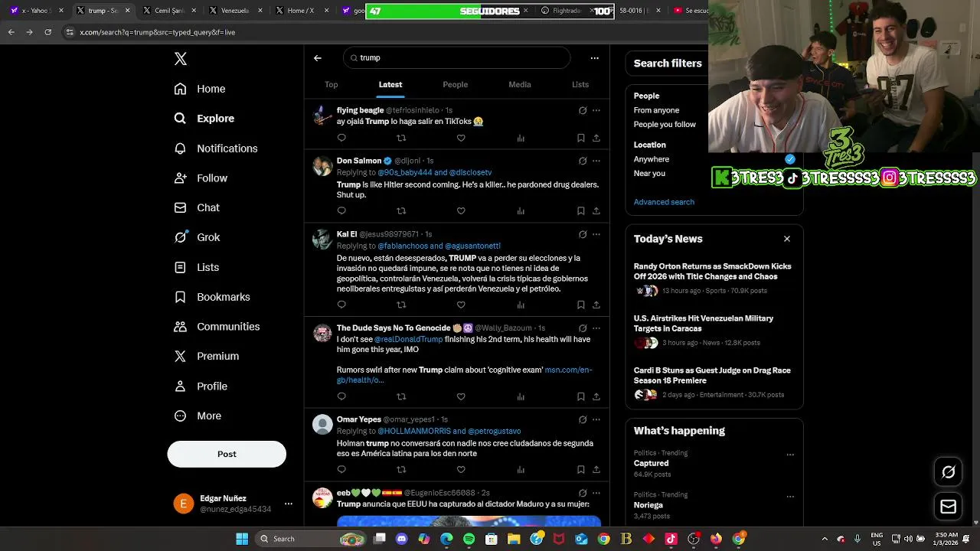Image resolution: width=980 pixels, height=551 pixels.
Task: Click the search results back arrow
Action: (318, 58)
